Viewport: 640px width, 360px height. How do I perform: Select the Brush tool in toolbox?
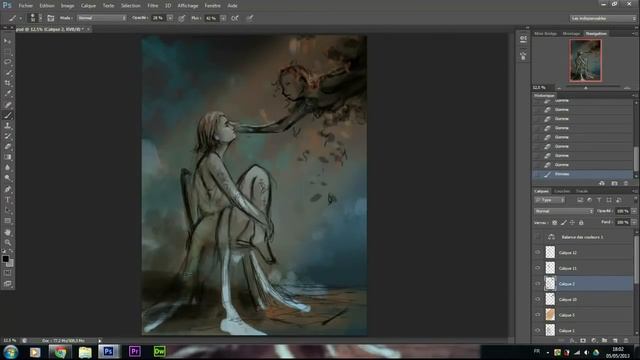(7, 116)
